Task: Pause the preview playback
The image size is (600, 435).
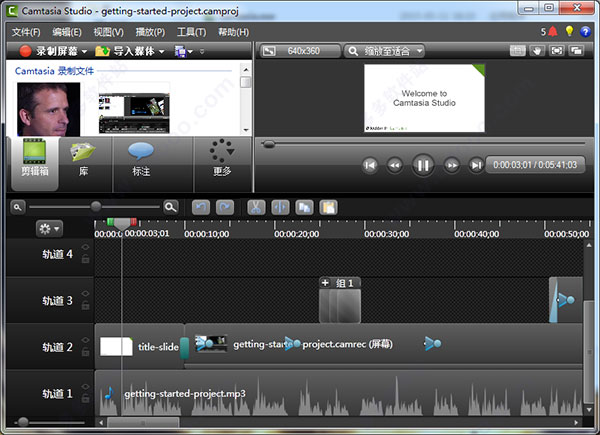Action: [x=423, y=165]
